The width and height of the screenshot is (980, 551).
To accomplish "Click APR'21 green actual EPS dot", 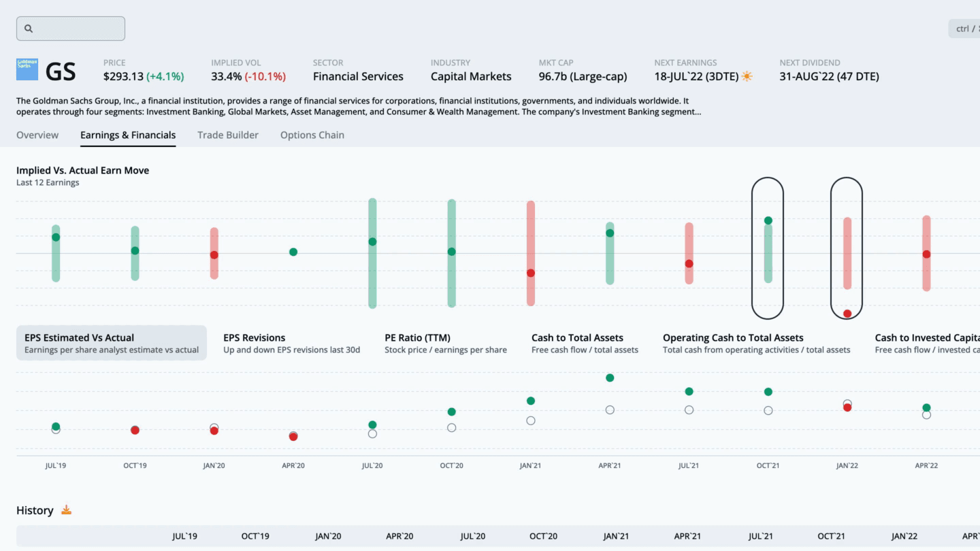I will coord(610,378).
